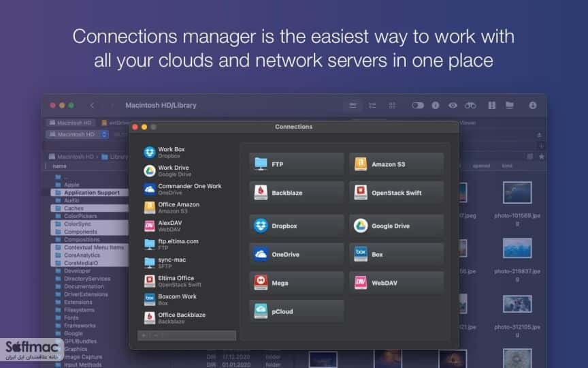Open the Macintosh HD drive dropdown

coord(78,134)
